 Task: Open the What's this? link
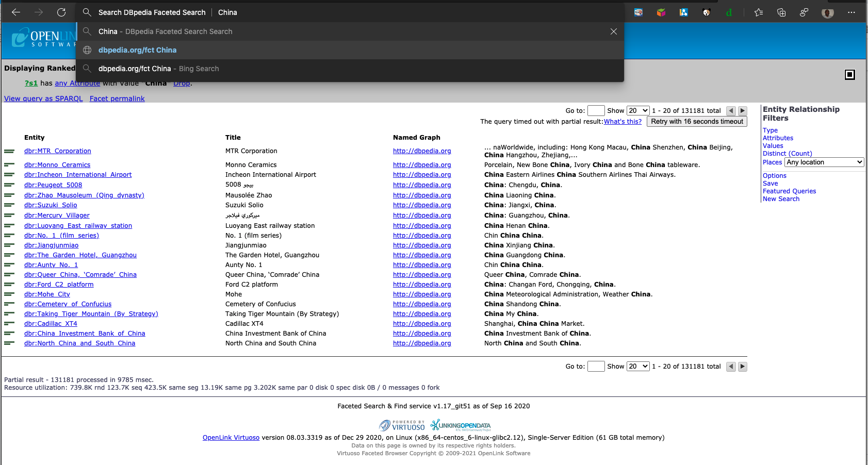[623, 122]
